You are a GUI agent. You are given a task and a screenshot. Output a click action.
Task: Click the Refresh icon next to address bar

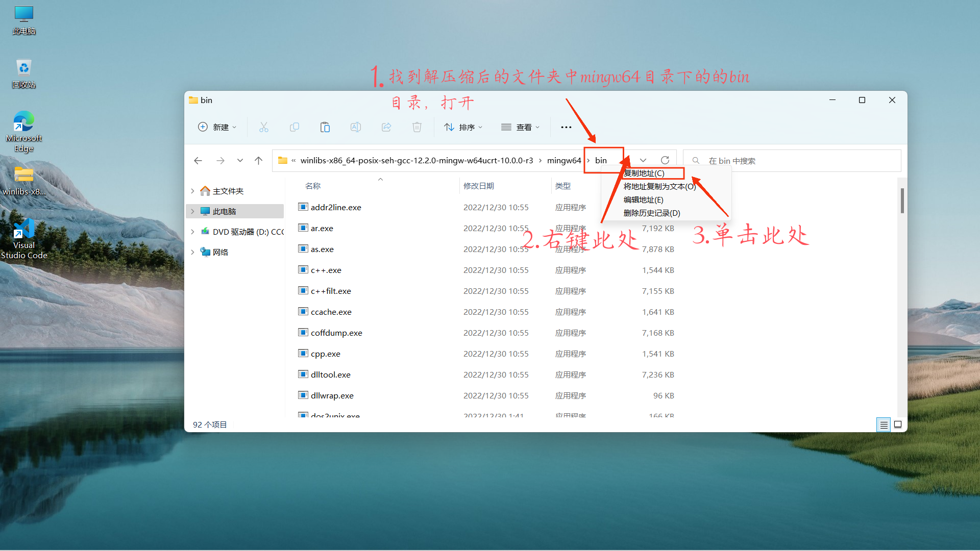pyautogui.click(x=665, y=160)
